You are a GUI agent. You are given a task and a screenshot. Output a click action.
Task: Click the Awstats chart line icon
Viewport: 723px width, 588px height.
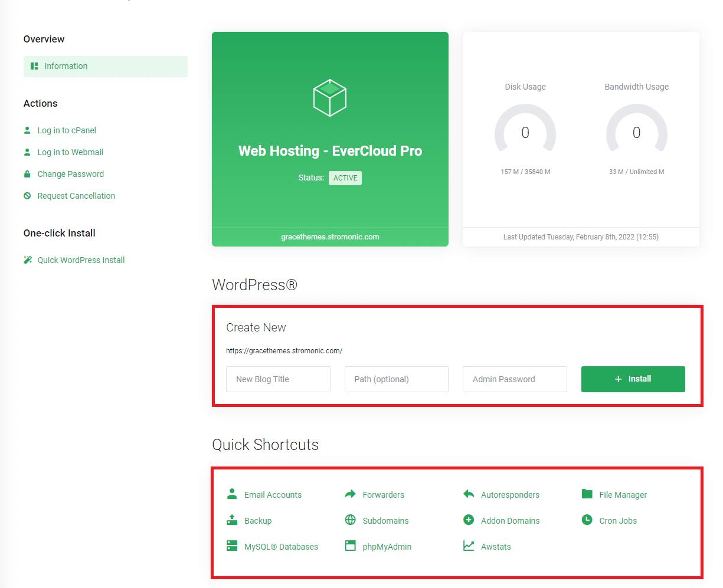(469, 546)
